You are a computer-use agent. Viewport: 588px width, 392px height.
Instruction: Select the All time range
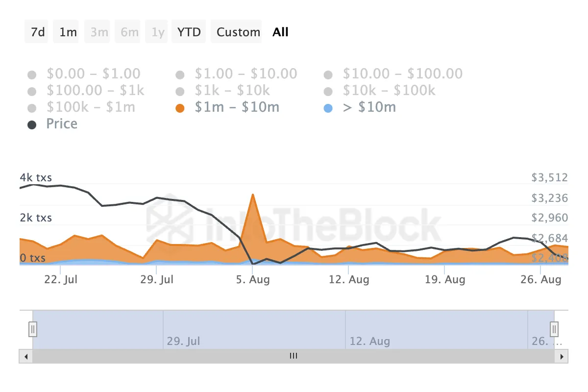point(280,31)
